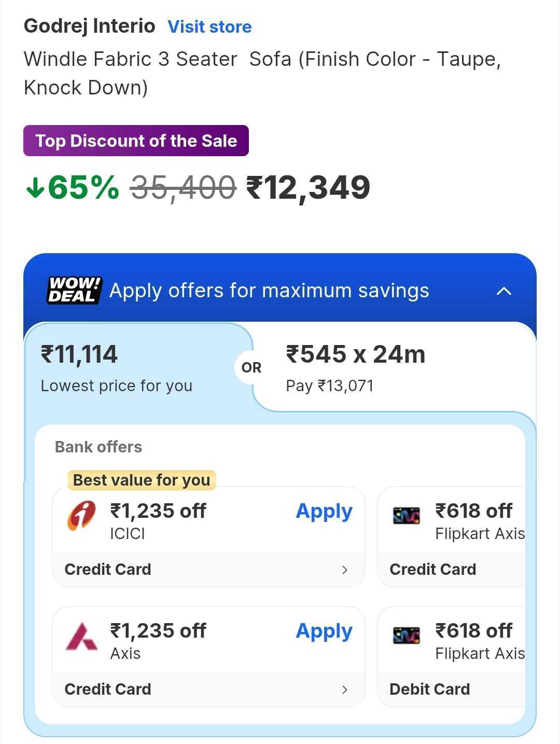
Task: Expand Axis Credit Card offer details
Action: pyautogui.click(x=345, y=690)
